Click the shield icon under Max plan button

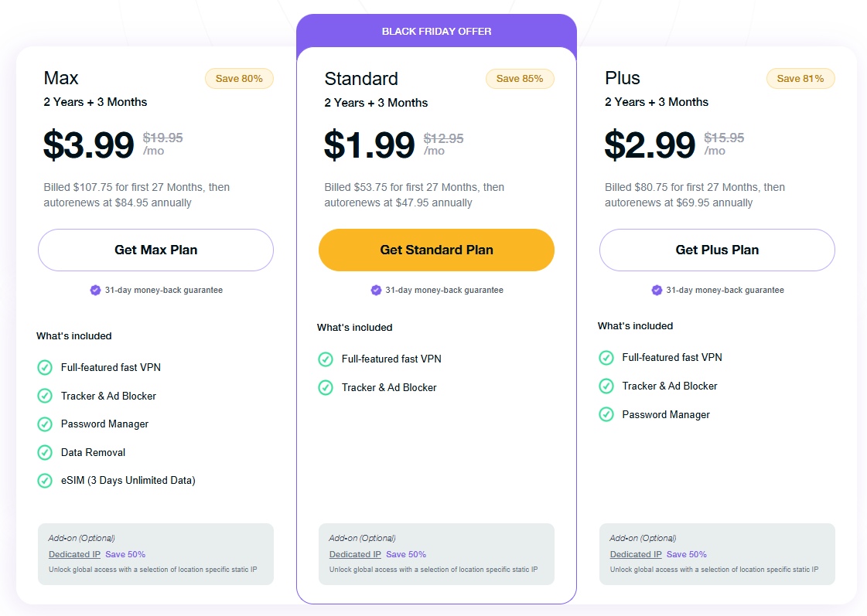point(95,291)
